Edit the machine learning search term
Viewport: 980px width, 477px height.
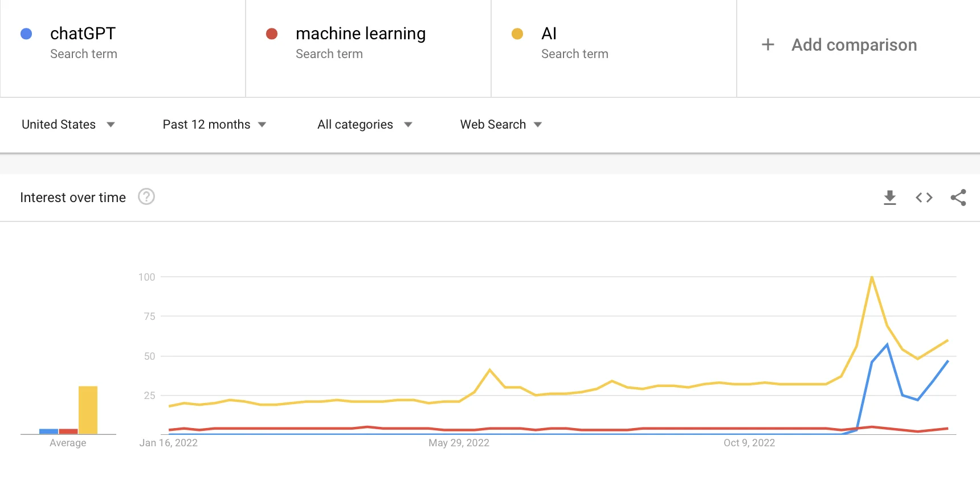coord(360,34)
